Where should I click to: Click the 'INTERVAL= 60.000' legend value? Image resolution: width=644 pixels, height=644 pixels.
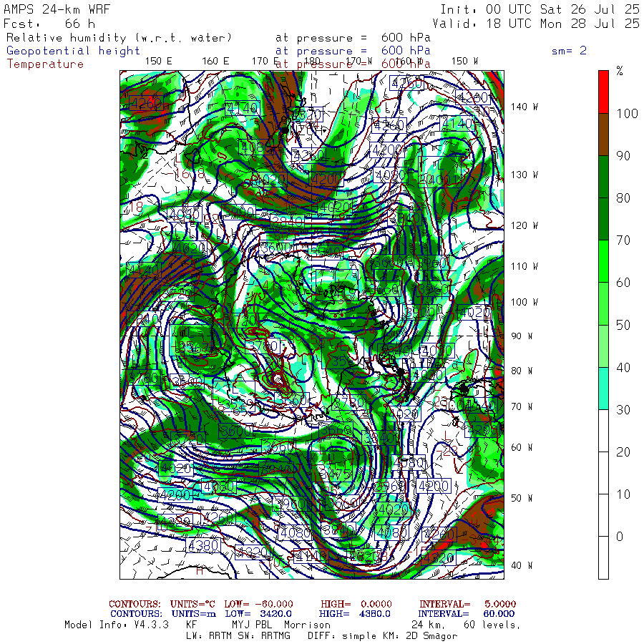pyautogui.click(x=467, y=614)
